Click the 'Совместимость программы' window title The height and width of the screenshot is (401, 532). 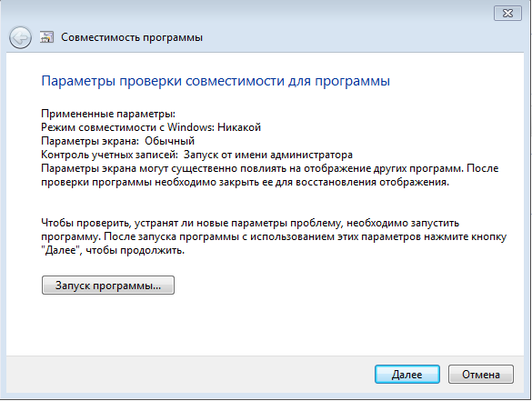[x=132, y=37]
